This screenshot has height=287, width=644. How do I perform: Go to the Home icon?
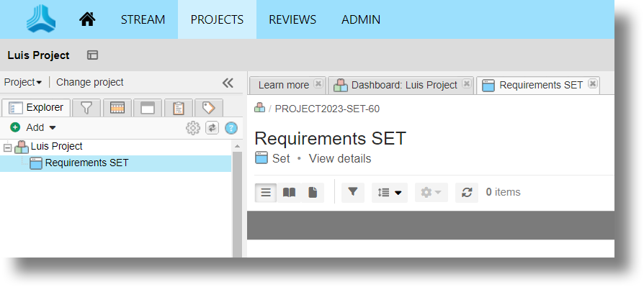(87, 19)
